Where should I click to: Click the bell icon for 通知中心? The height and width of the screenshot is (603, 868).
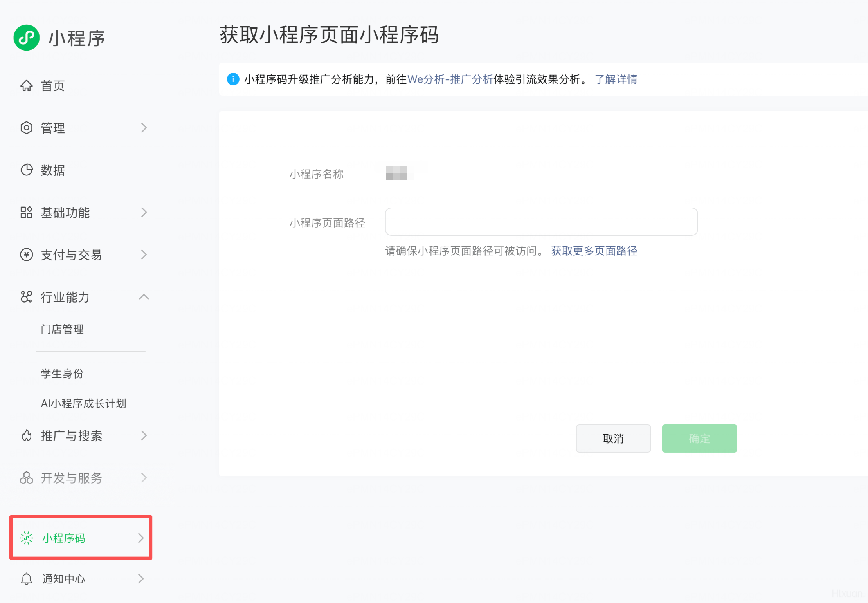(26, 578)
